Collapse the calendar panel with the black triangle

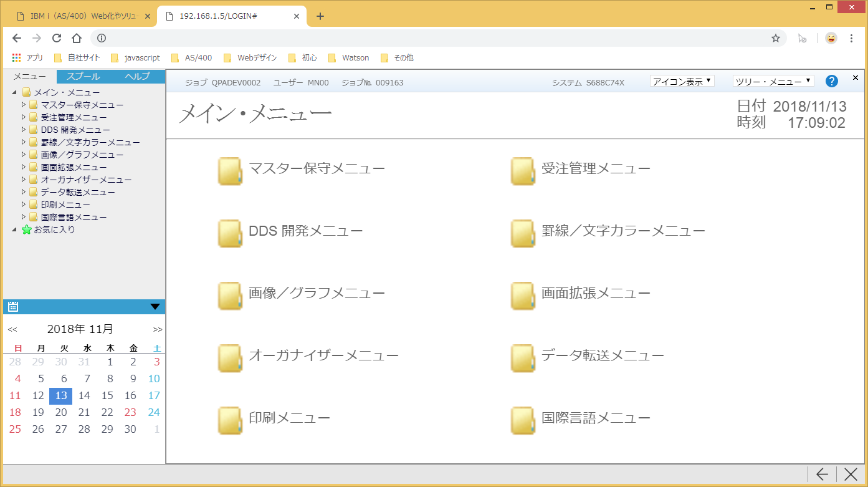point(155,306)
